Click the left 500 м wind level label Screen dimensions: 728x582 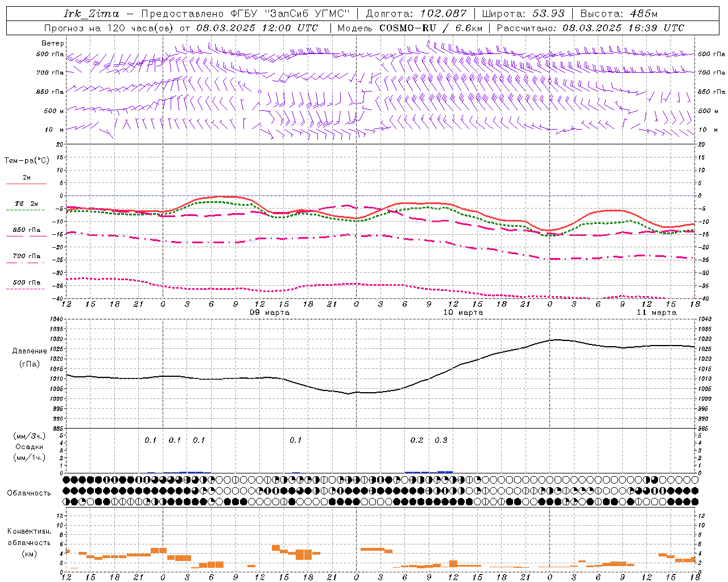point(54,111)
